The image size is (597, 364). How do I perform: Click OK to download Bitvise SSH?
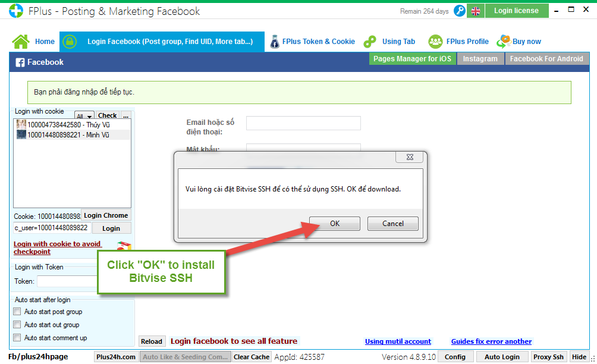pos(335,224)
